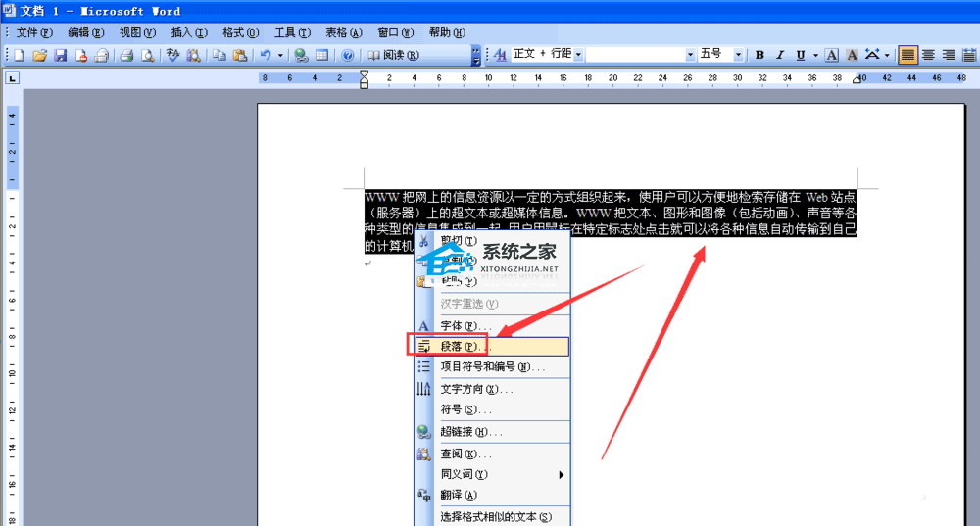Click the Insert Table icon in the toolbar
Viewport: 980px width, 526px height.
click(321, 56)
